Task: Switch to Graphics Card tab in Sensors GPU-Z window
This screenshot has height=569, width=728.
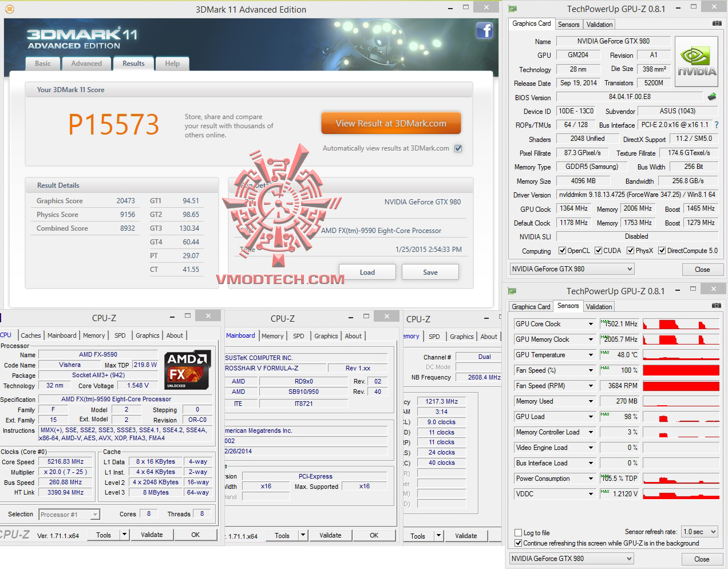Action: tap(531, 307)
